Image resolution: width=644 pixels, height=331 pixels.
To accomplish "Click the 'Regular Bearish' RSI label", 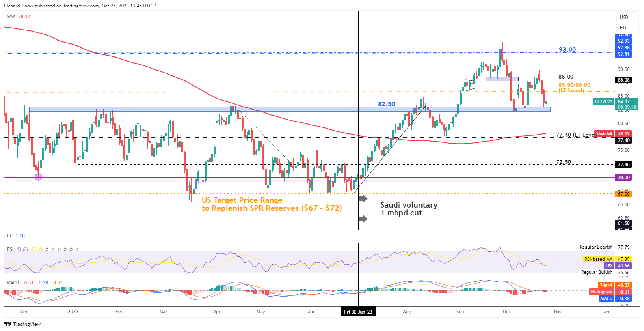I will tap(596, 247).
